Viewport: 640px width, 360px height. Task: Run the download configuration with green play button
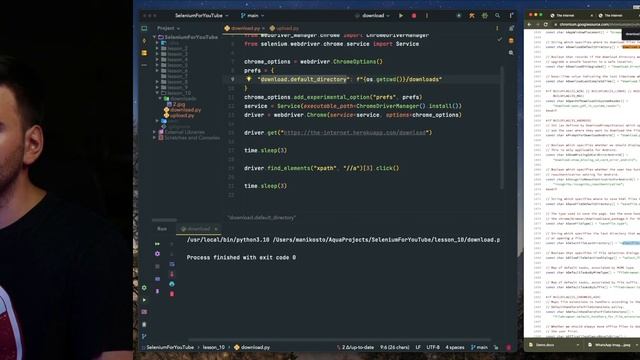click(401, 16)
